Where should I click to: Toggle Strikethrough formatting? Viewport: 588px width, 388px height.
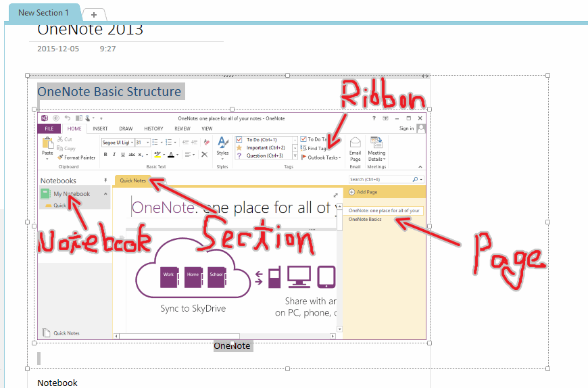[132, 154]
